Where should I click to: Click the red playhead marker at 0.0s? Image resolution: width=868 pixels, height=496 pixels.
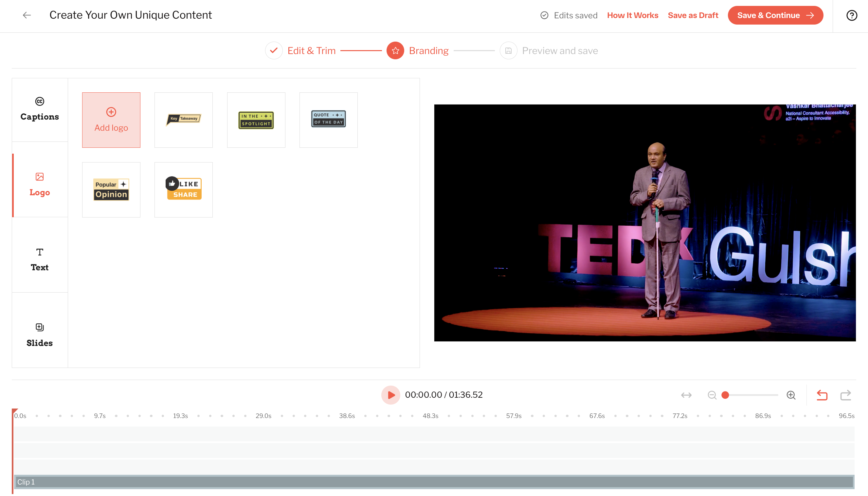coord(14,411)
